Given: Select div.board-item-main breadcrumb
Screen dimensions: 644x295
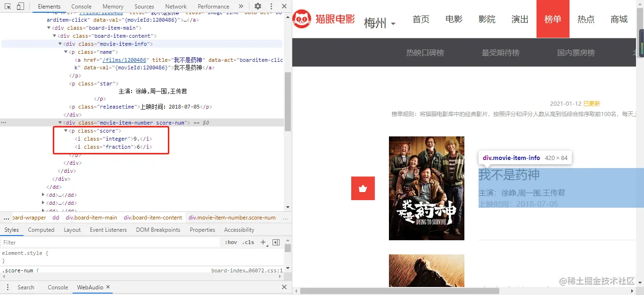Looking at the screenshot, I should (x=91, y=218).
